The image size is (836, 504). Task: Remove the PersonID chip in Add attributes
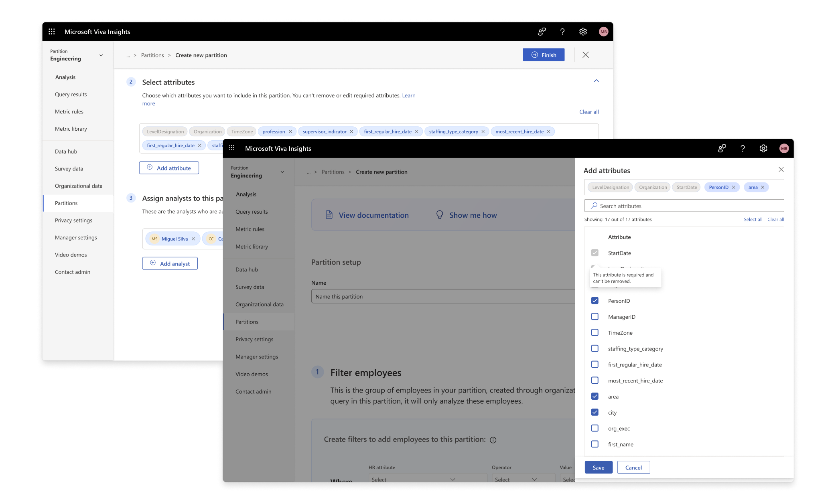click(734, 187)
